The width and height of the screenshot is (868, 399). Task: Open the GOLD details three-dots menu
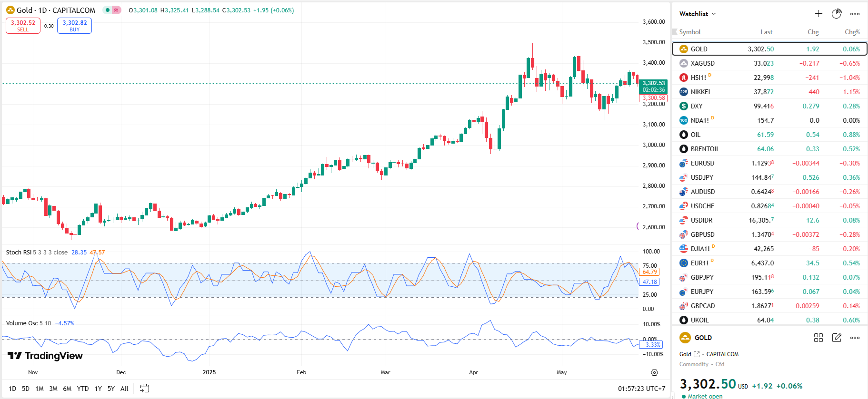[855, 338]
